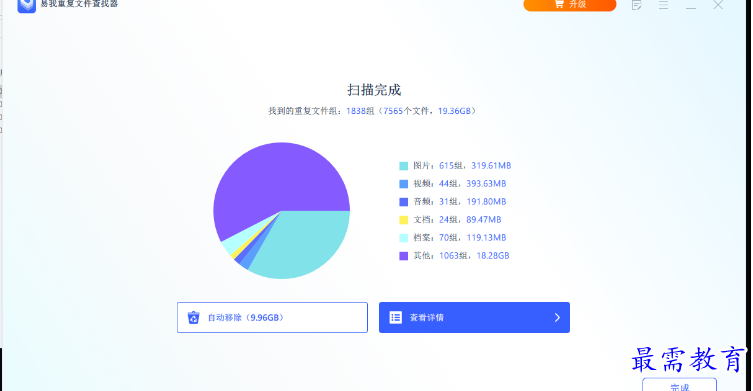Click the 图片 legend color swatch

pyautogui.click(x=404, y=166)
